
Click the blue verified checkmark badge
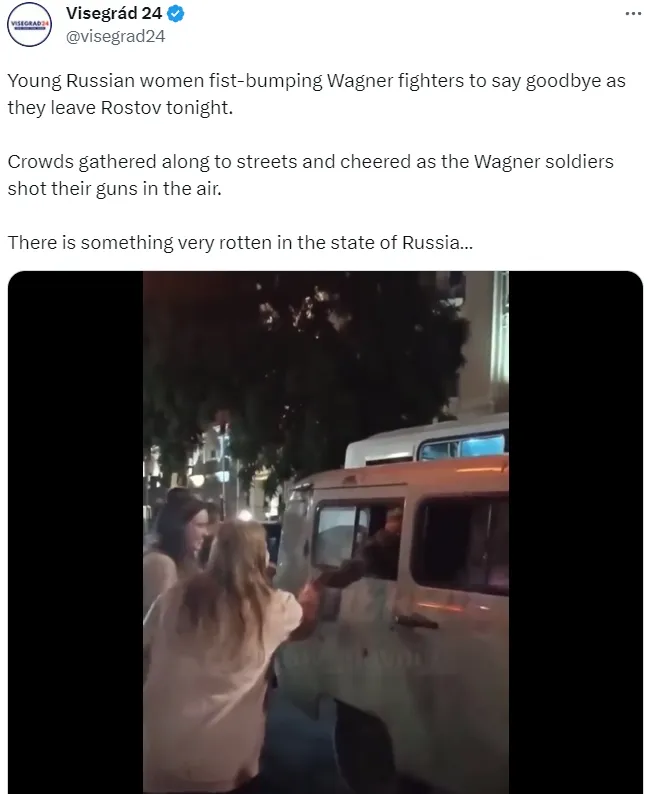pyautogui.click(x=176, y=14)
